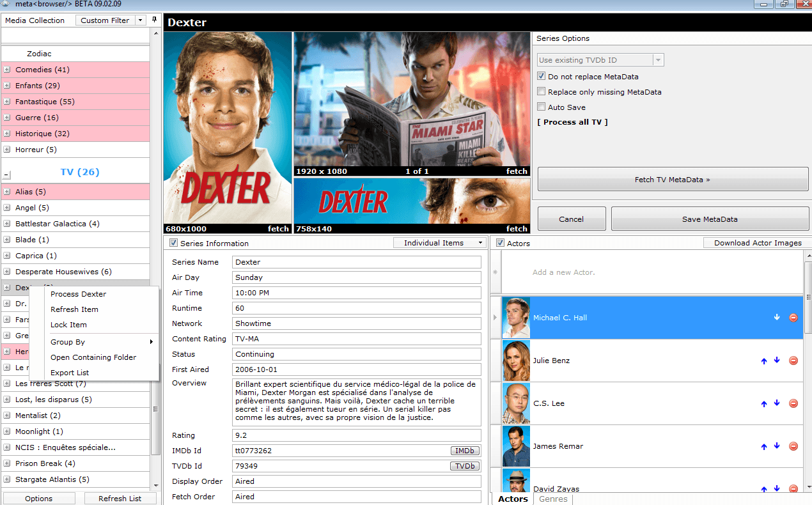Viewport: 812px width, 505px height.
Task: Remove C.S. Lee with red minus icon
Action: pyautogui.click(x=793, y=403)
